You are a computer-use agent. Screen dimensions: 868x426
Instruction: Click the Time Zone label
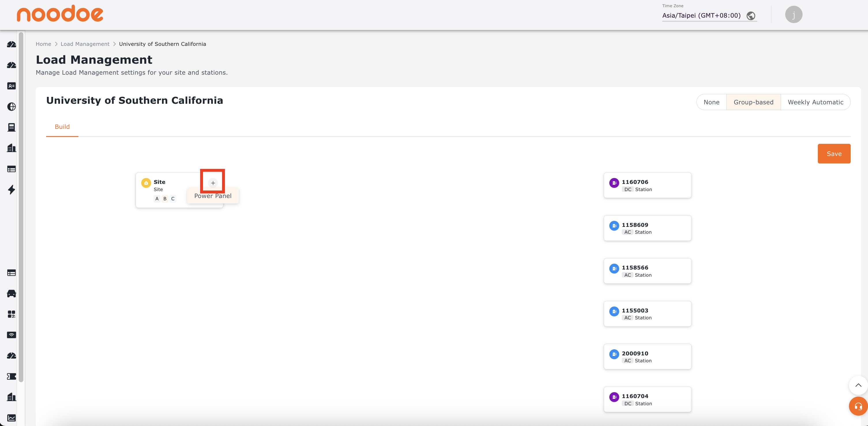(672, 6)
